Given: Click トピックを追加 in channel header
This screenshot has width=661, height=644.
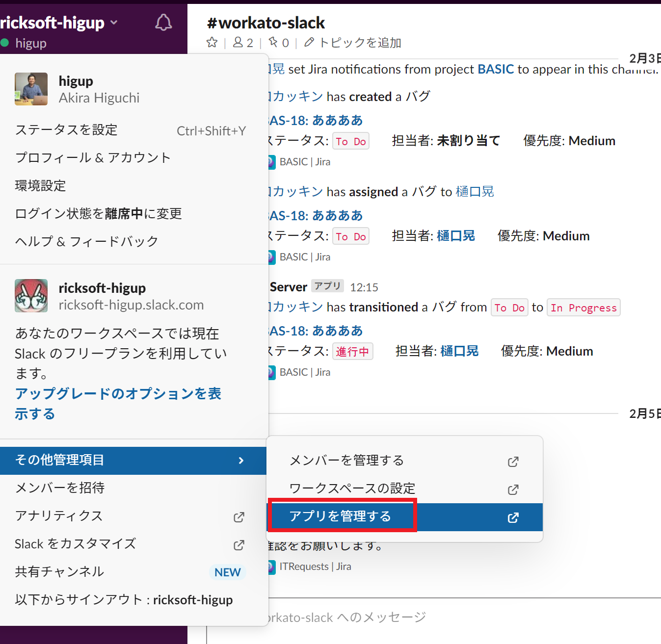Looking at the screenshot, I should pos(360,43).
